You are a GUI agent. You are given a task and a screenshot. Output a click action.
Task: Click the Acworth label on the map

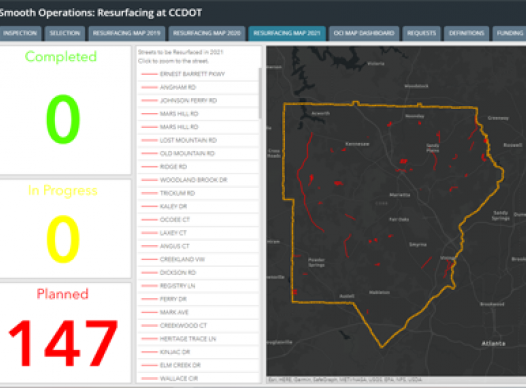coord(321,113)
